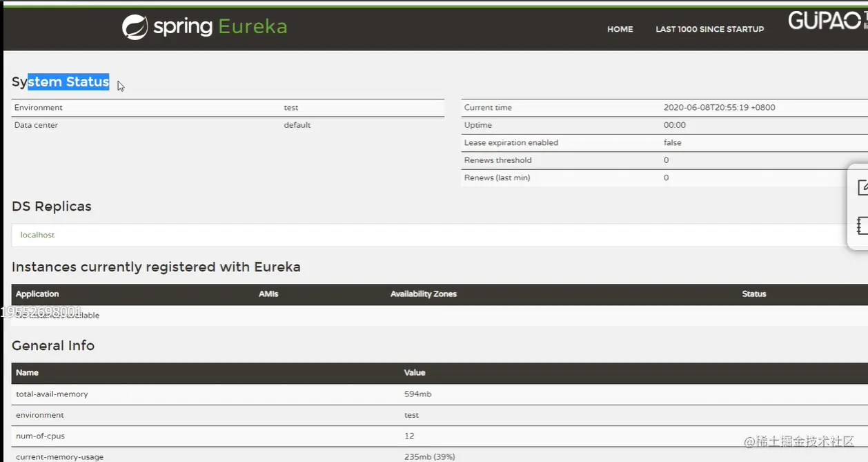Screen dimensions: 868x462
Task: Click the 12 cpus value
Action: tap(409, 436)
